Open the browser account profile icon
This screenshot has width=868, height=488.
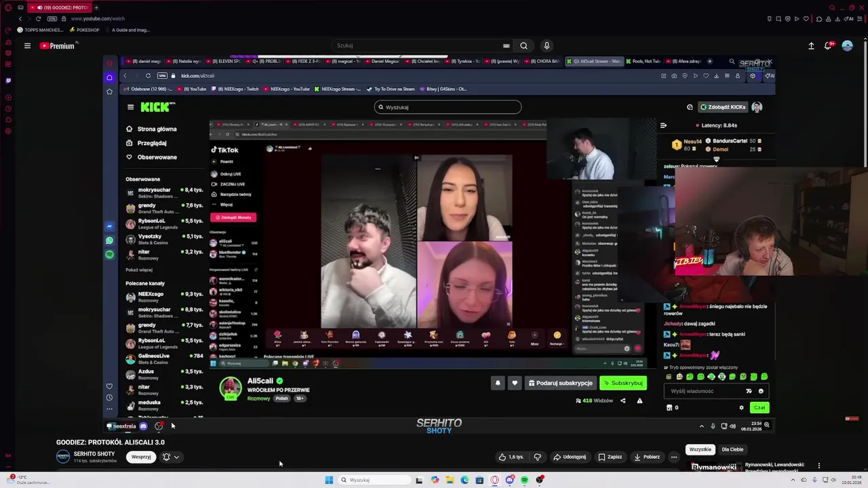(828, 18)
